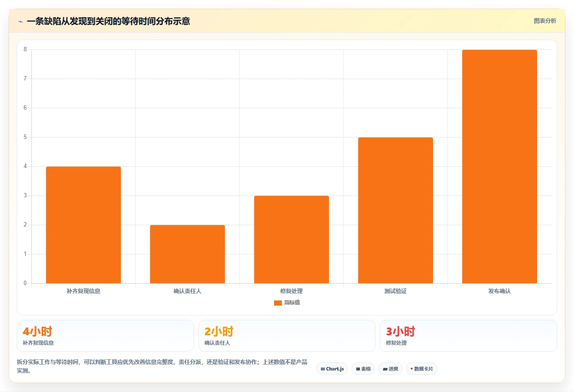Click the y-axis value 5
The height and width of the screenshot is (392, 574).
point(25,137)
